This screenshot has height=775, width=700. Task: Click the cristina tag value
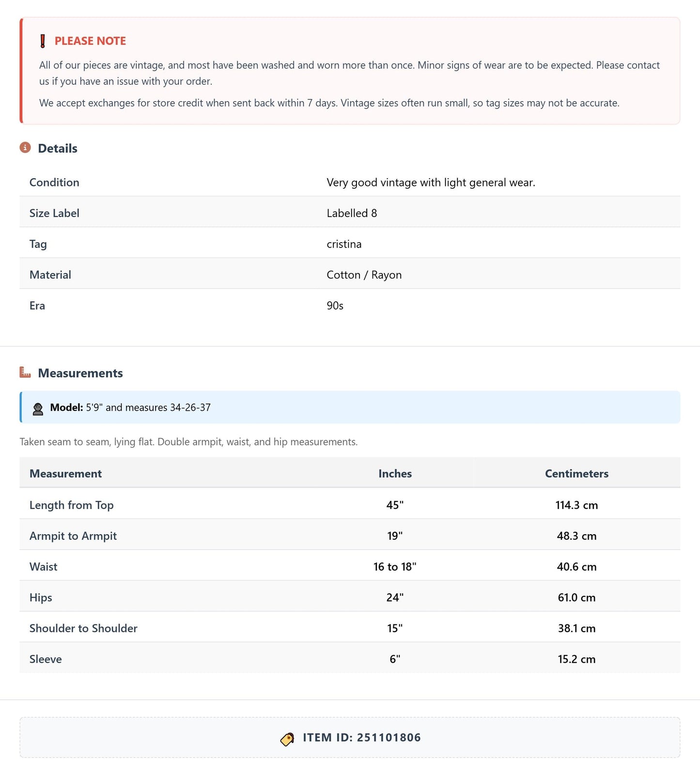point(344,244)
